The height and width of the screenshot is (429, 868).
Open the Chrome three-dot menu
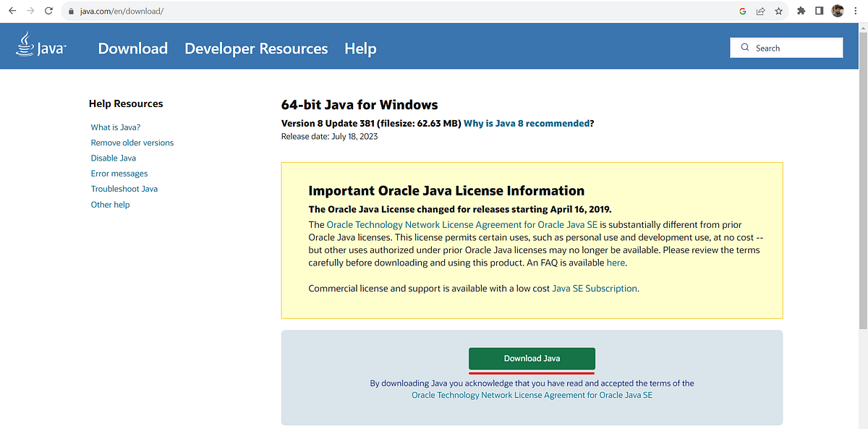[856, 11]
